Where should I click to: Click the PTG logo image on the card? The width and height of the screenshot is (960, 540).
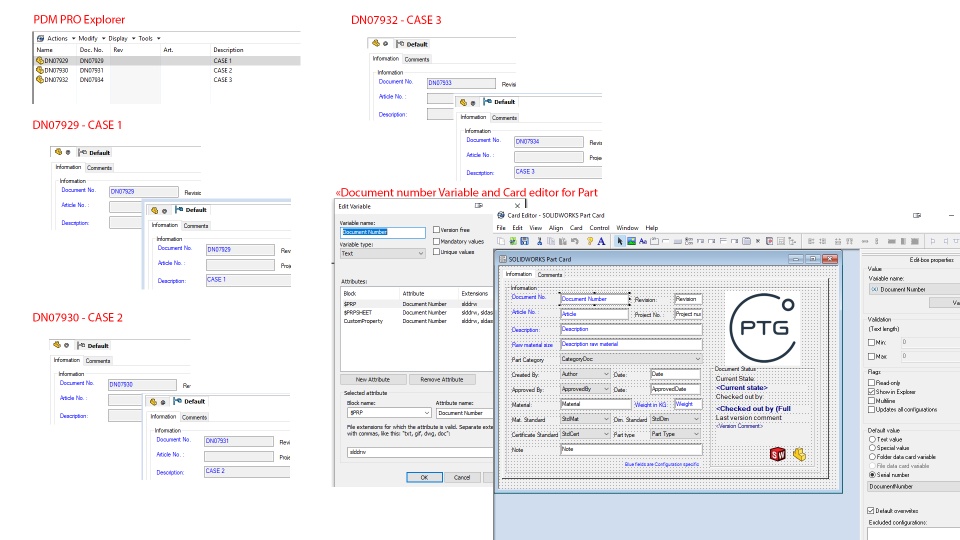[x=764, y=328]
